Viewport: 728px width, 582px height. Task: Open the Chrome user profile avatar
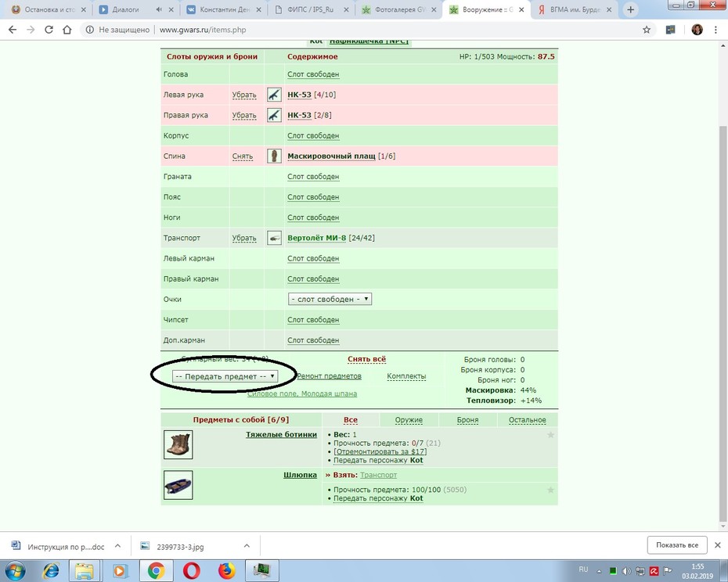click(x=697, y=30)
